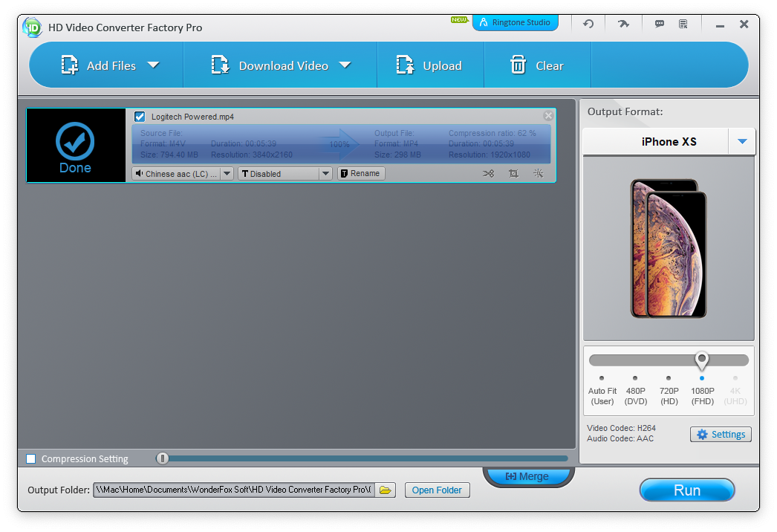Click the forward arrow icon in title bar

623,24
